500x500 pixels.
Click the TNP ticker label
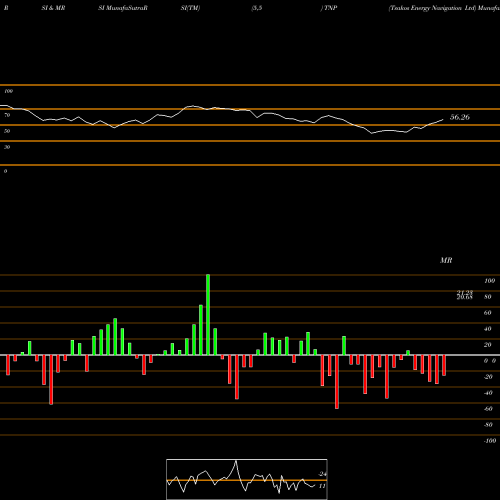coord(330,8)
